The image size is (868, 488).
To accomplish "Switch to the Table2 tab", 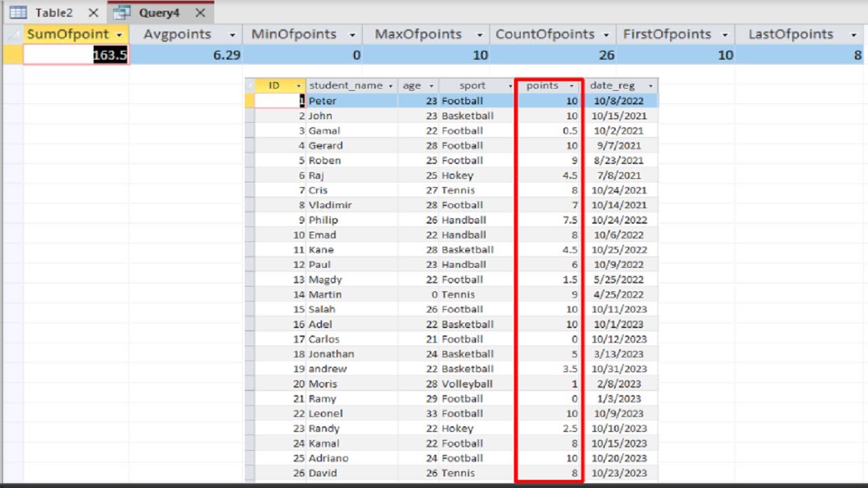I will click(54, 13).
